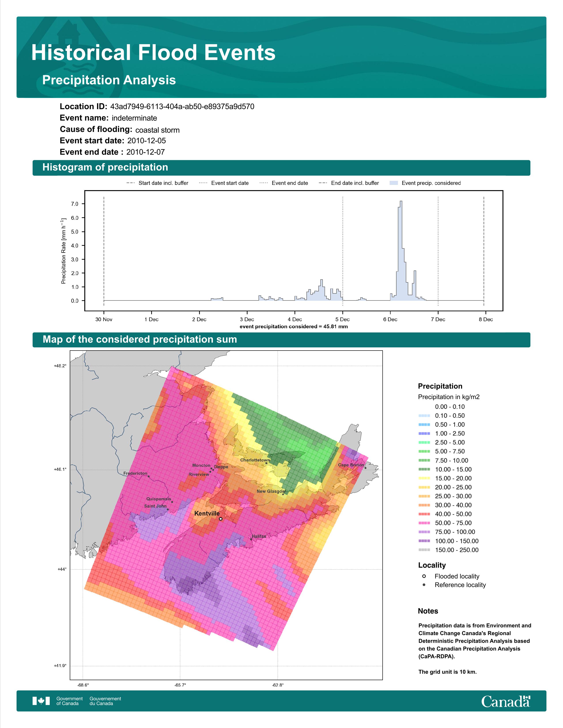This screenshot has width=563, height=728.
Task: Click the Saint John locality dot
Action: pos(167,509)
